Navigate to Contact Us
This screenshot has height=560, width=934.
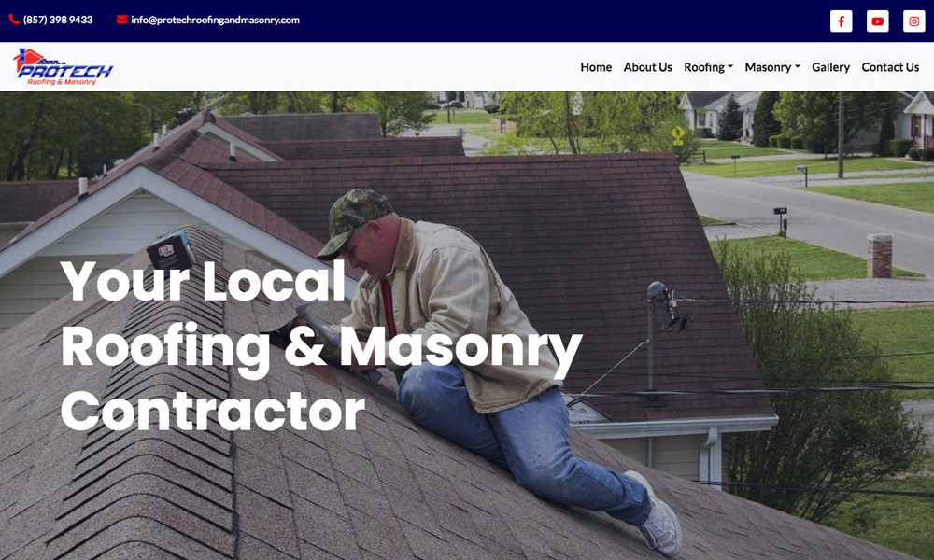pos(890,67)
